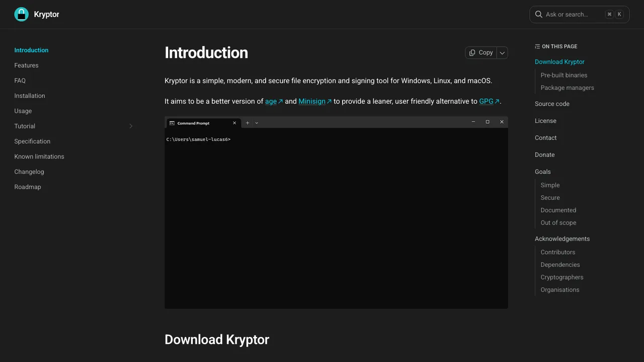Viewport: 644px width, 362px height.
Task: Open Known limitations in sidebar
Action: click(x=39, y=156)
